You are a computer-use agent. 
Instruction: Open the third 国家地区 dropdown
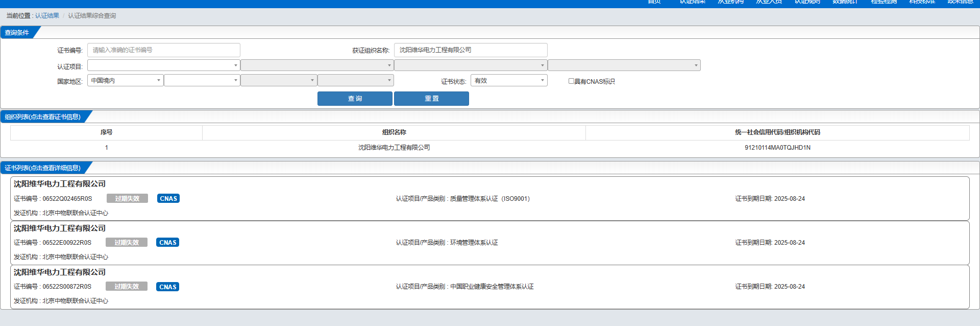click(x=279, y=81)
